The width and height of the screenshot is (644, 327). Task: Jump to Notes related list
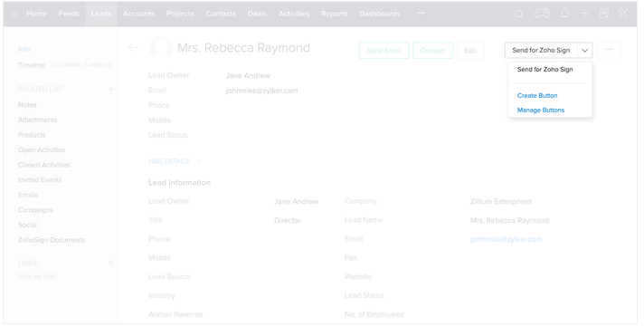coord(27,105)
